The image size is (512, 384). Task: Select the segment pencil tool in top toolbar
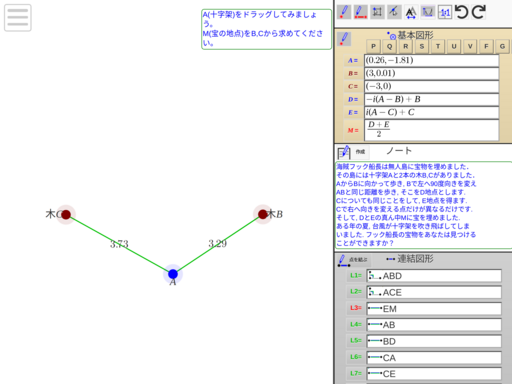tap(360, 12)
